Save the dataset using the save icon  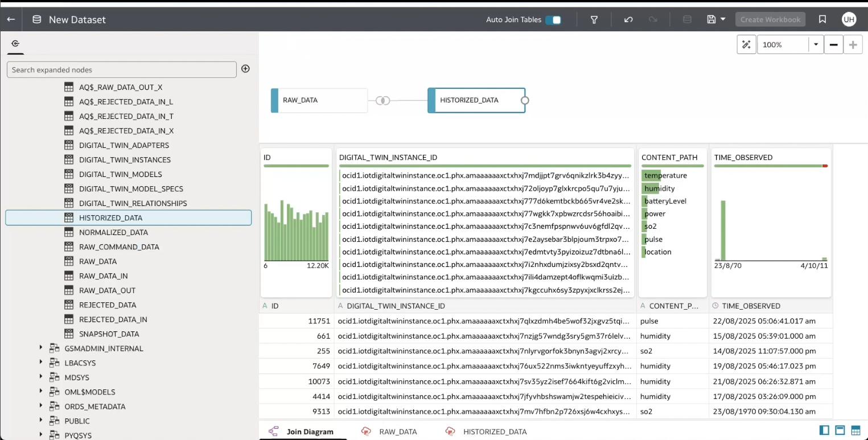point(711,19)
